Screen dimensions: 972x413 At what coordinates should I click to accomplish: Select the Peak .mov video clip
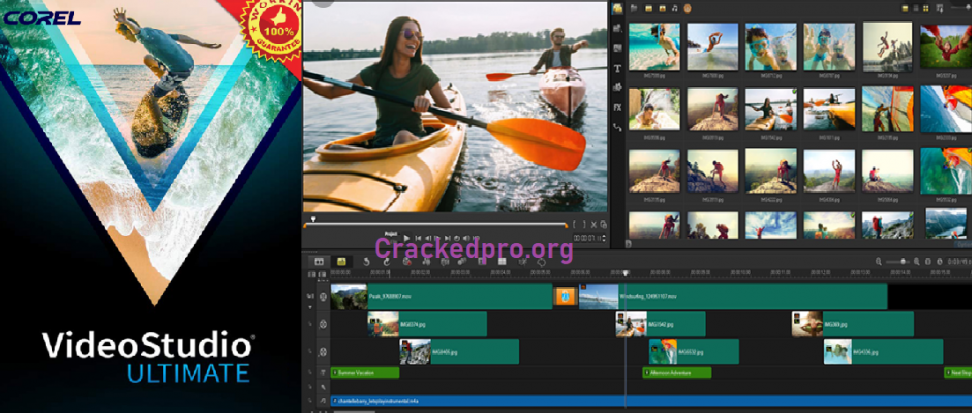(441, 296)
